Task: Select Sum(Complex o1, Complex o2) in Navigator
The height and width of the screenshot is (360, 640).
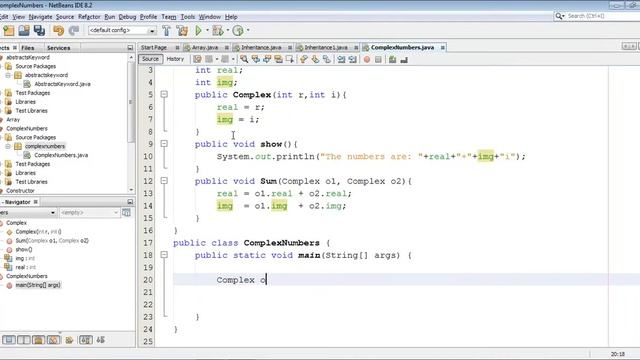Action: tap(52, 241)
